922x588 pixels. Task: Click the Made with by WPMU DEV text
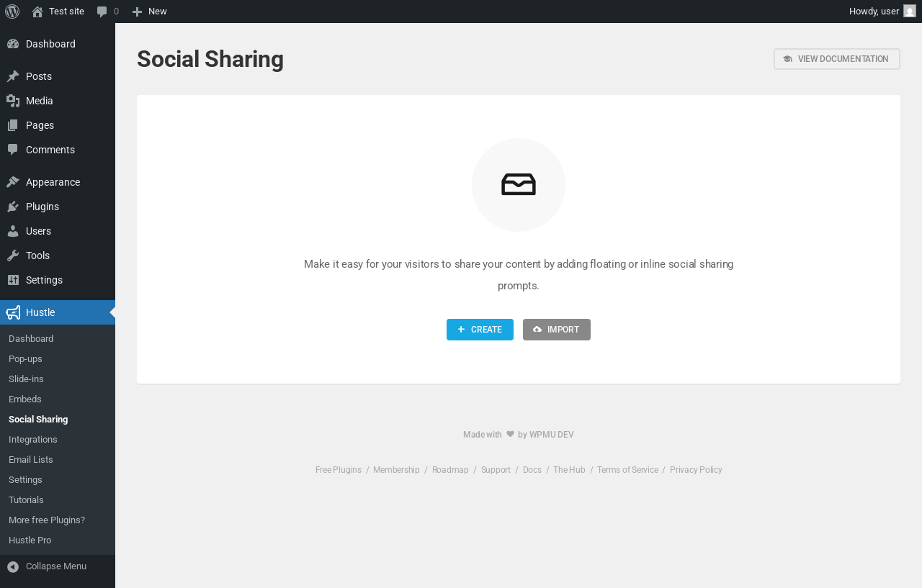[x=519, y=435]
